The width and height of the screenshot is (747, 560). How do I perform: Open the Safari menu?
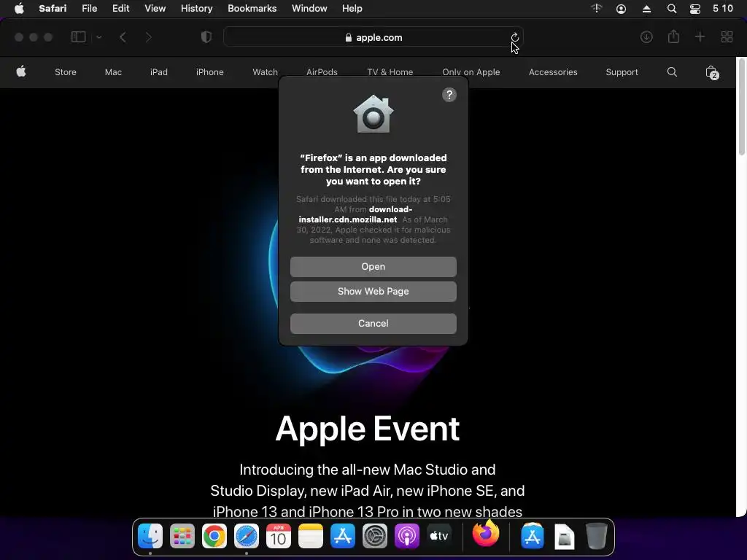tap(53, 9)
